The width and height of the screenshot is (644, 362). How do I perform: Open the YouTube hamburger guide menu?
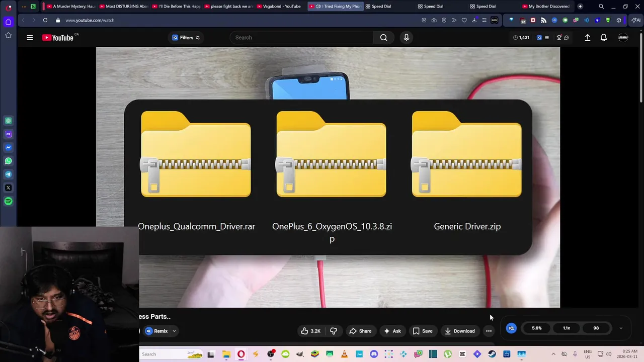[30, 38]
